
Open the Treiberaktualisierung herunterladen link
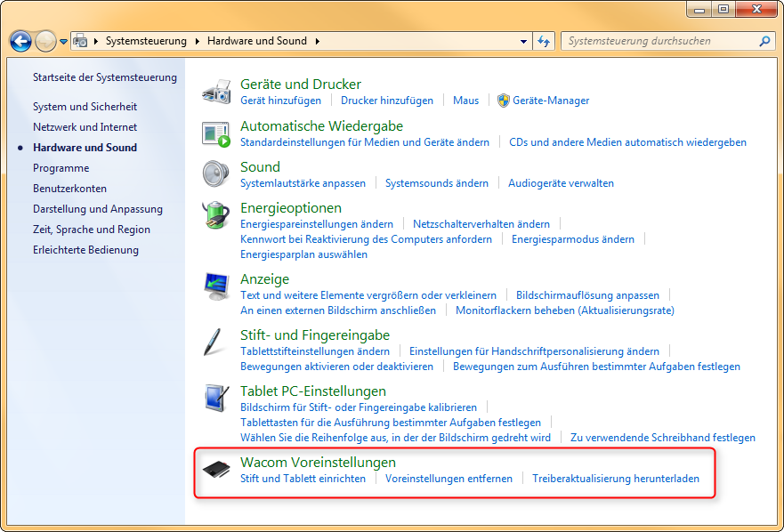coord(616,479)
